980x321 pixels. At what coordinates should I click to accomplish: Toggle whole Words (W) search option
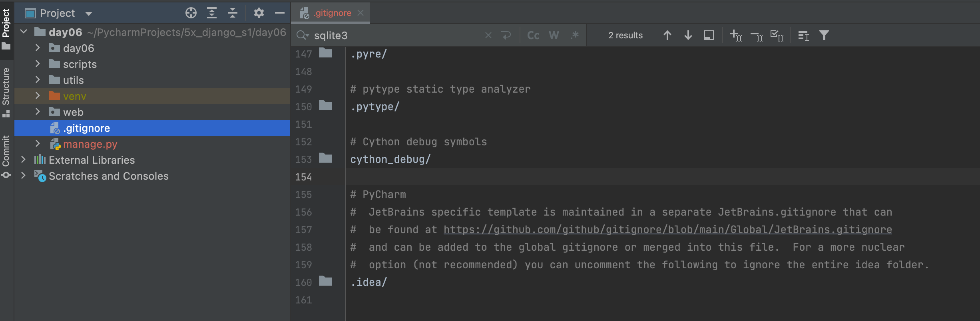point(554,36)
